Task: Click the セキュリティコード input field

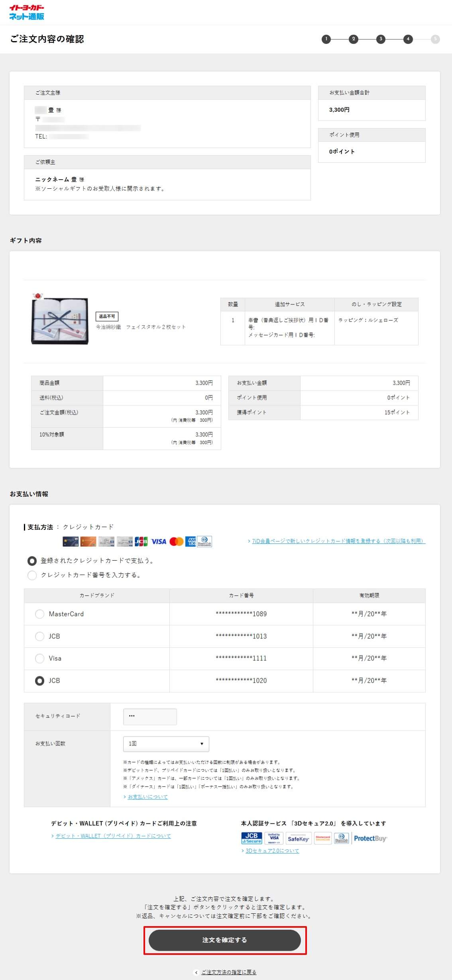Action: point(150,717)
